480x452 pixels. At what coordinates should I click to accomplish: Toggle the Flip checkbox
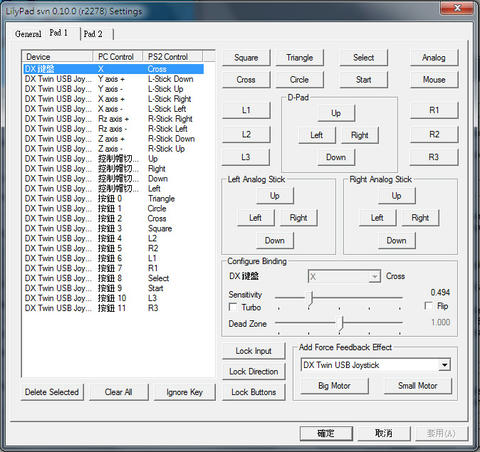429,305
